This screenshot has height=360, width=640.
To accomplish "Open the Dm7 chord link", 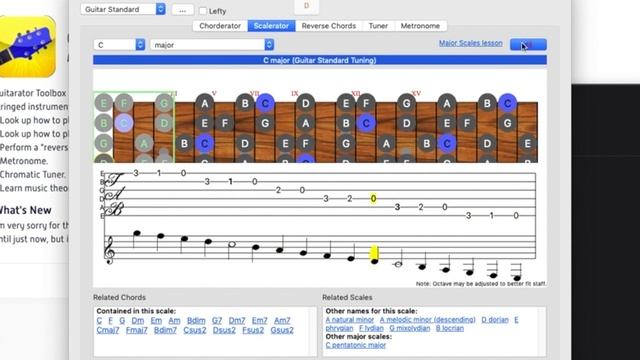I will 237,320.
